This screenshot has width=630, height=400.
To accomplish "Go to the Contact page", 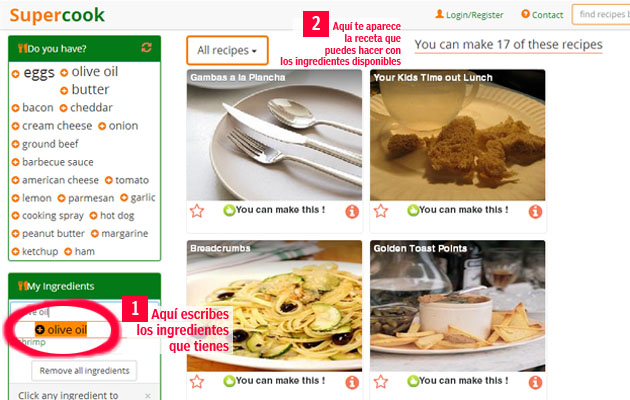I will pos(542,15).
